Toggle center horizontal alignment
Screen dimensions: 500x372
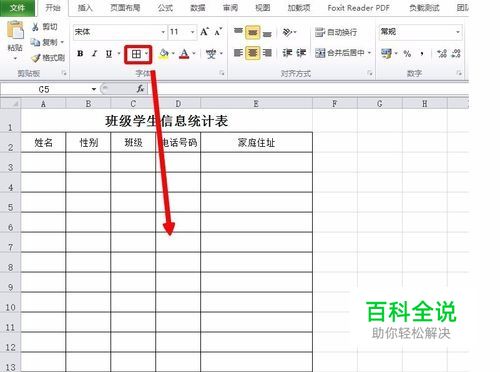pos(253,53)
